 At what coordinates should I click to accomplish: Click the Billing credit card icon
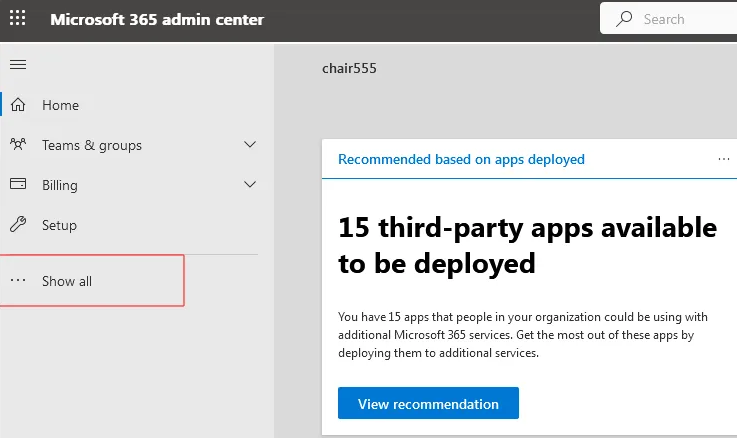pos(18,185)
